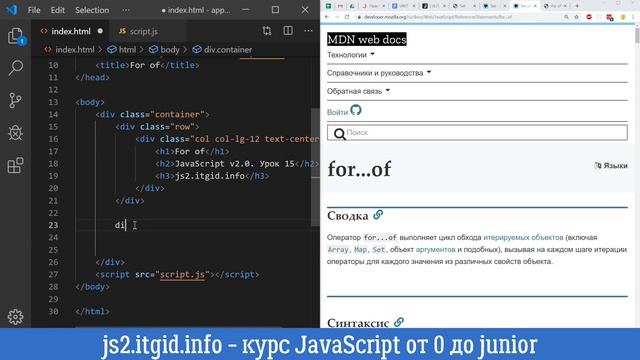
Task: Split the editor to the right
Action: pyautogui.click(x=288, y=31)
